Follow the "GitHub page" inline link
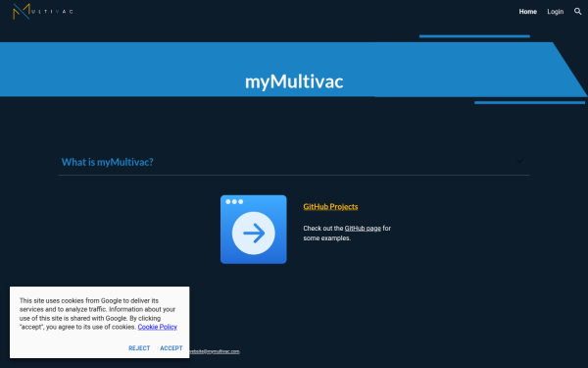 point(363,229)
